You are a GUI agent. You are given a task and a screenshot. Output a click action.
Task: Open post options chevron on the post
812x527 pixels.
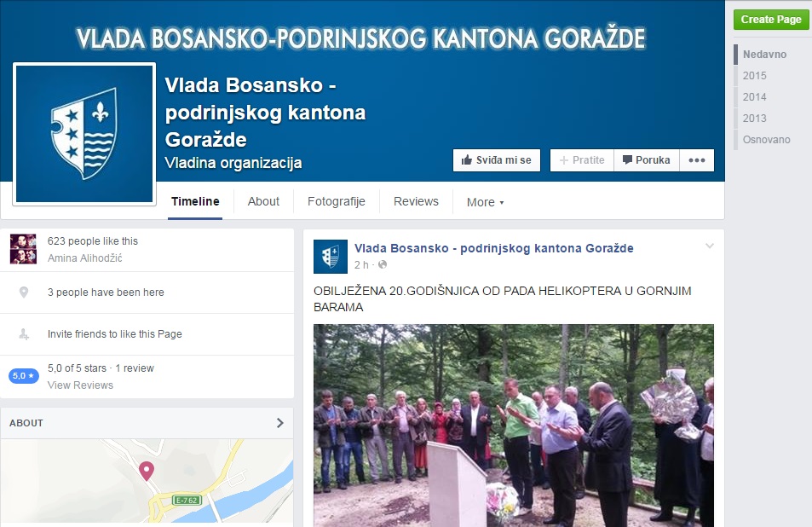(710, 246)
